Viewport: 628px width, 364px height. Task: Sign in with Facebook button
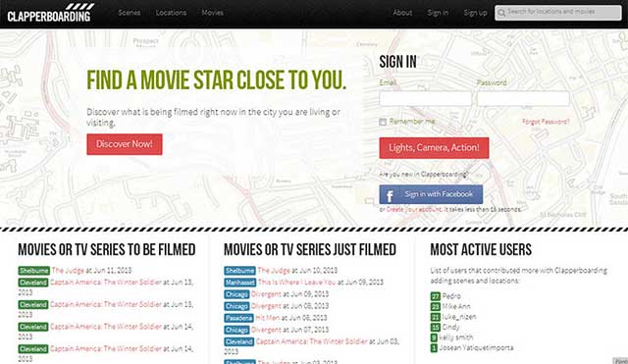(431, 194)
